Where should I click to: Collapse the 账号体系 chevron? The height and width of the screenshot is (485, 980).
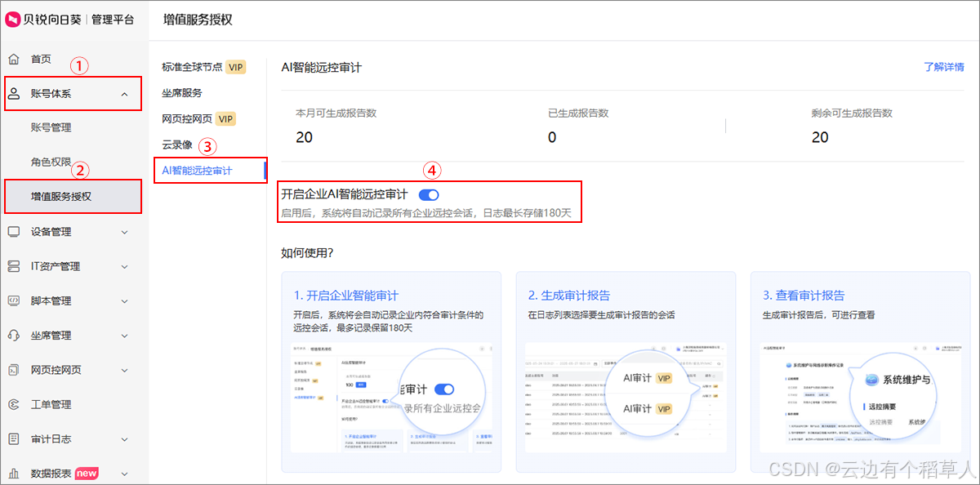[x=124, y=94]
